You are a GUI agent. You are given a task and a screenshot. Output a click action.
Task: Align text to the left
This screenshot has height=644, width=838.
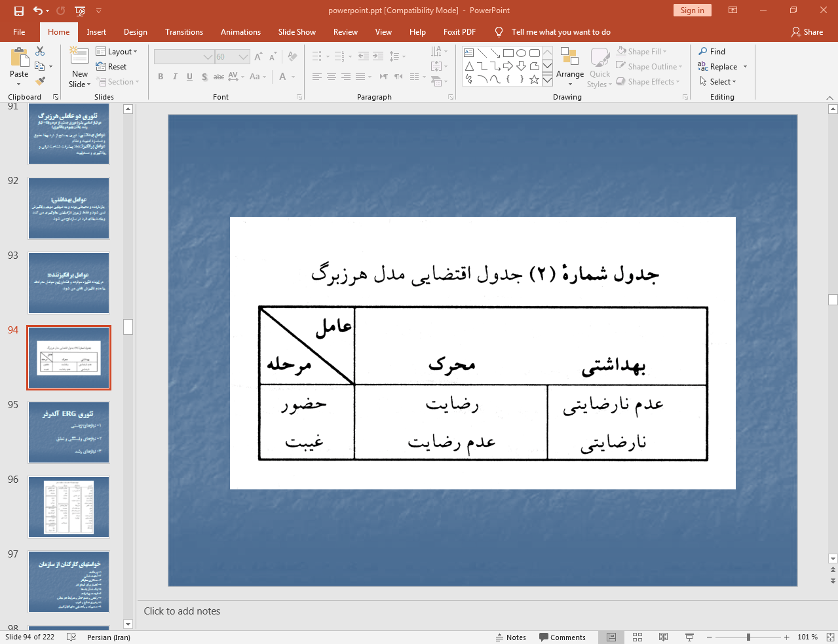click(316, 77)
